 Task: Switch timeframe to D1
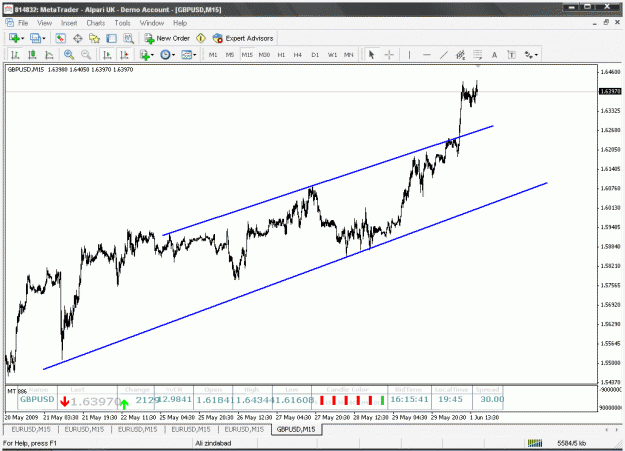[x=315, y=55]
